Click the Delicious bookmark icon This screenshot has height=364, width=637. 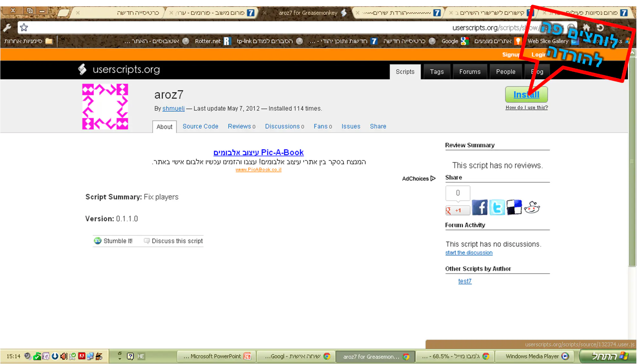pos(514,207)
